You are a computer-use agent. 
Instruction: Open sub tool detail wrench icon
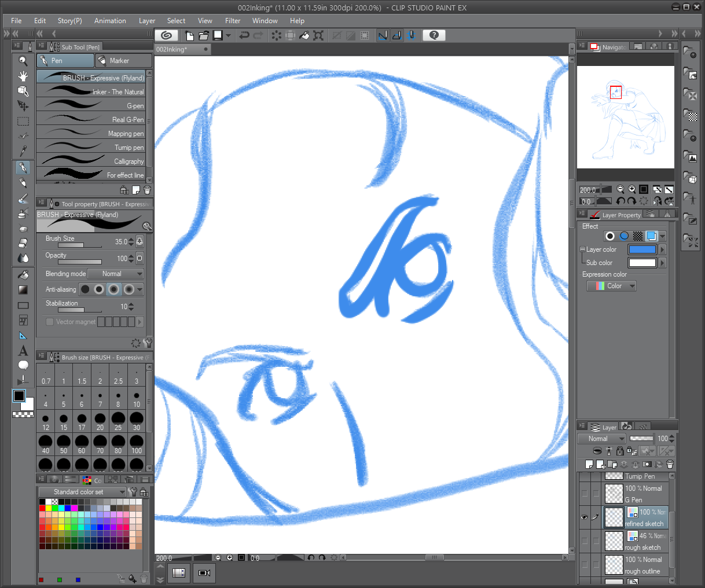coord(148,343)
